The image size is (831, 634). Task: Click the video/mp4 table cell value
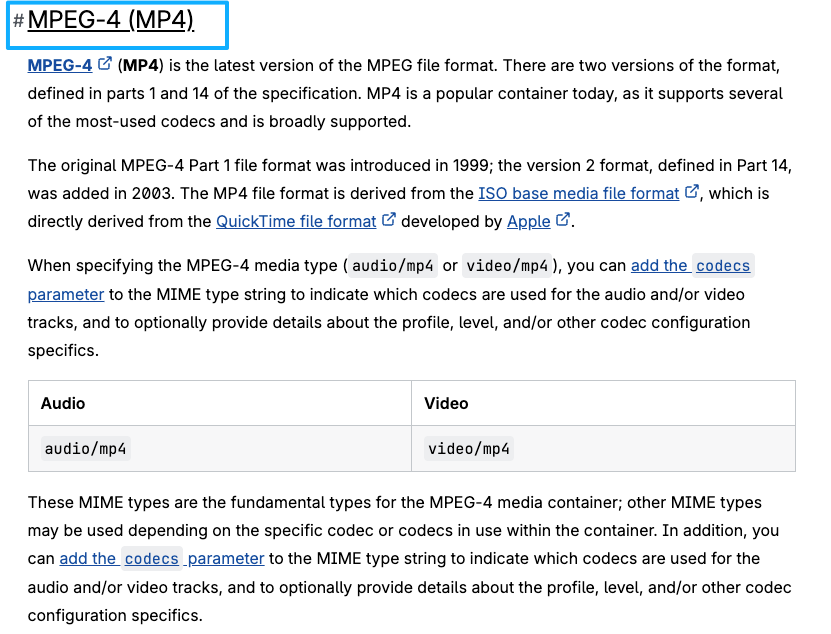468,449
